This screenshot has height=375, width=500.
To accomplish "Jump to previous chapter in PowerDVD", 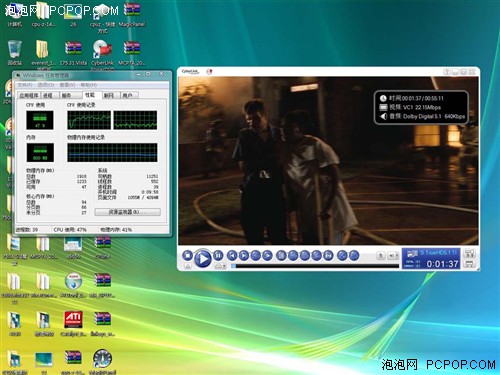I will pyautogui.click(x=232, y=256).
